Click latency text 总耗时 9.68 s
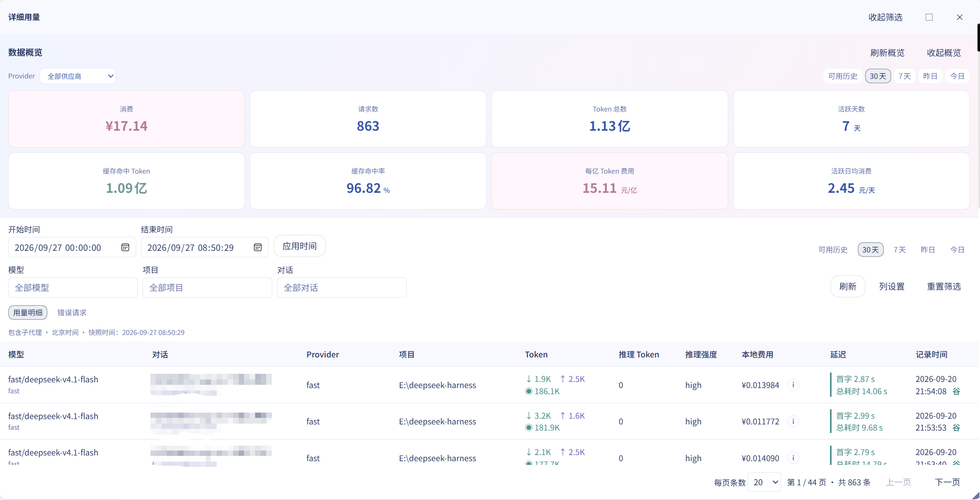Screen dimensions: 980x500 point(859,428)
